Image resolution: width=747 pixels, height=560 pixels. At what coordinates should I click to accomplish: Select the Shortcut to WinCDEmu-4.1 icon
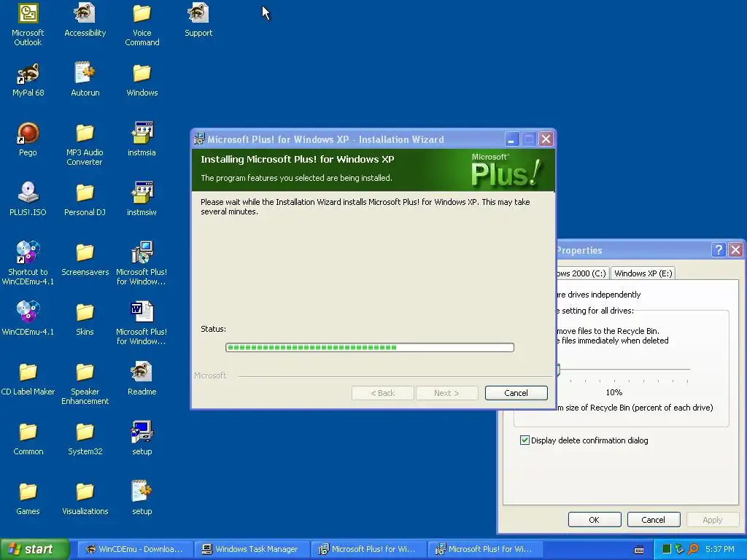[x=28, y=264]
